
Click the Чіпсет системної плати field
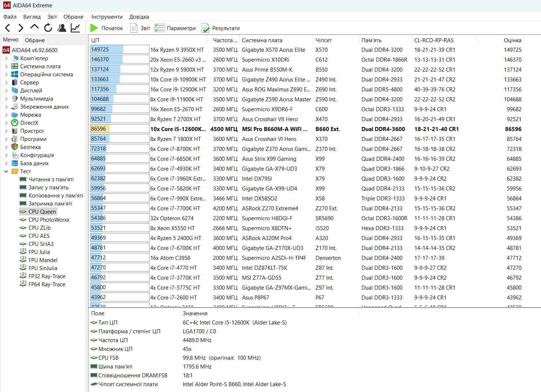tap(224, 384)
